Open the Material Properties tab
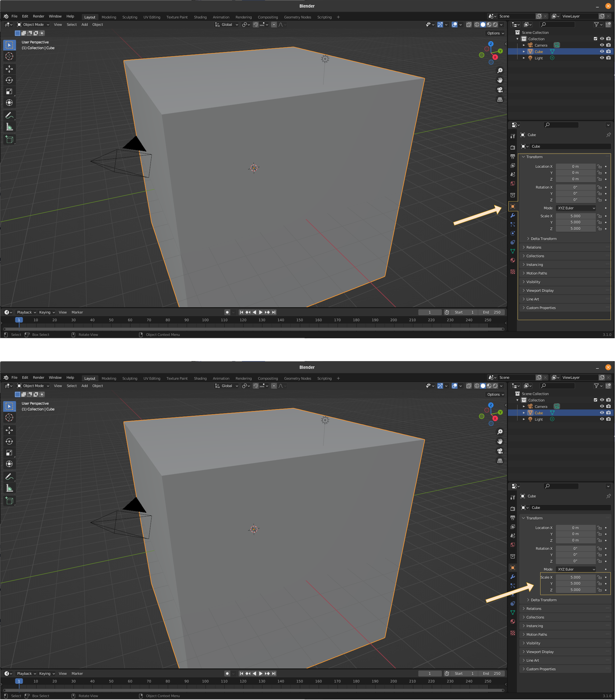This screenshot has height=700, width=615. (512, 260)
